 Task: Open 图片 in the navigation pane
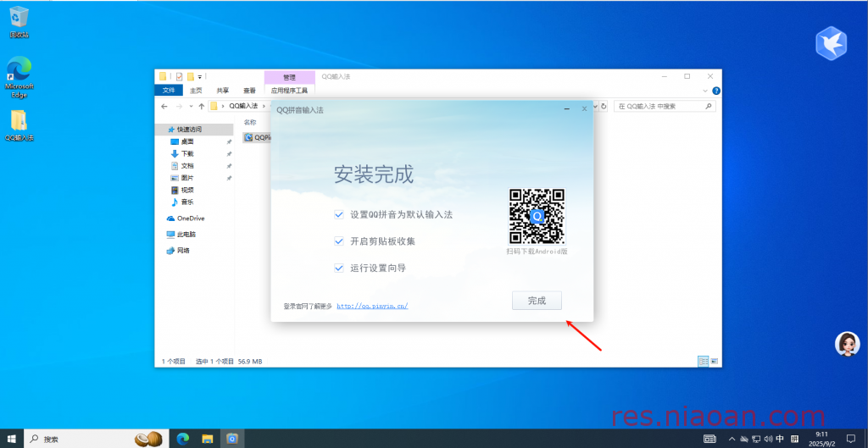(x=187, y=178)
